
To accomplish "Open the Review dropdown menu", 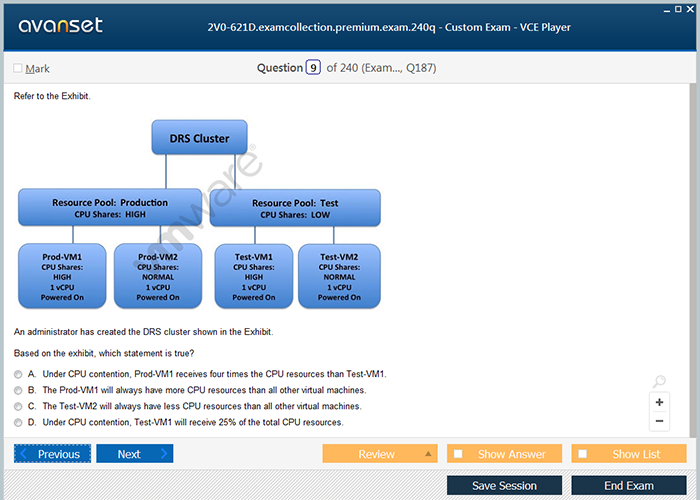I will coord(380,454).
